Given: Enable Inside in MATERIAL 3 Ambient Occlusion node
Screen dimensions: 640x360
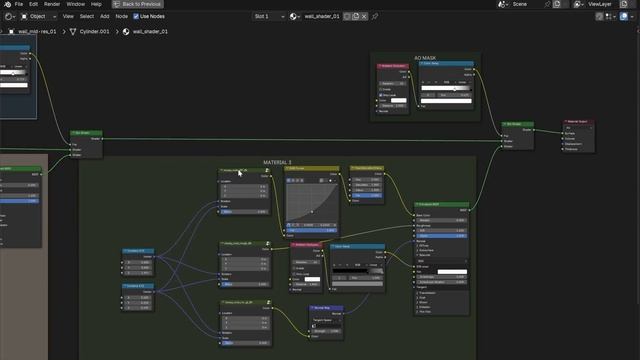Looking at the screenshot, I should point(294,268).
